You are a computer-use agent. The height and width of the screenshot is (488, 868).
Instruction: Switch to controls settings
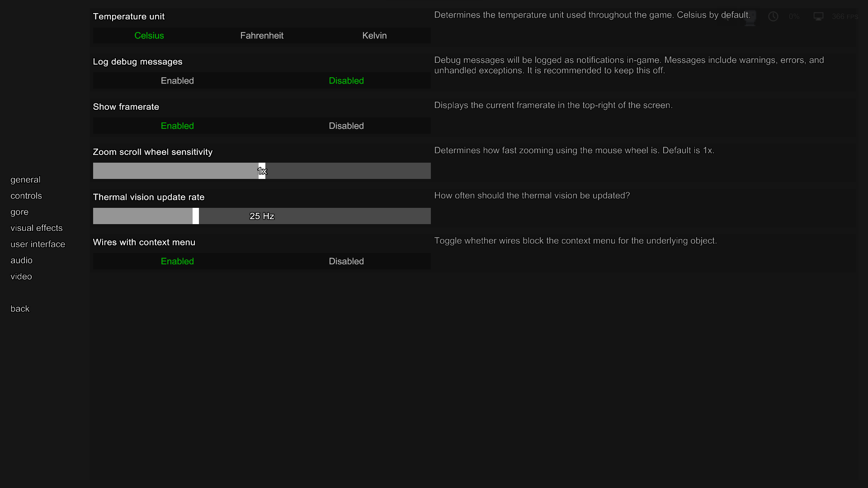tap(26, 196)
